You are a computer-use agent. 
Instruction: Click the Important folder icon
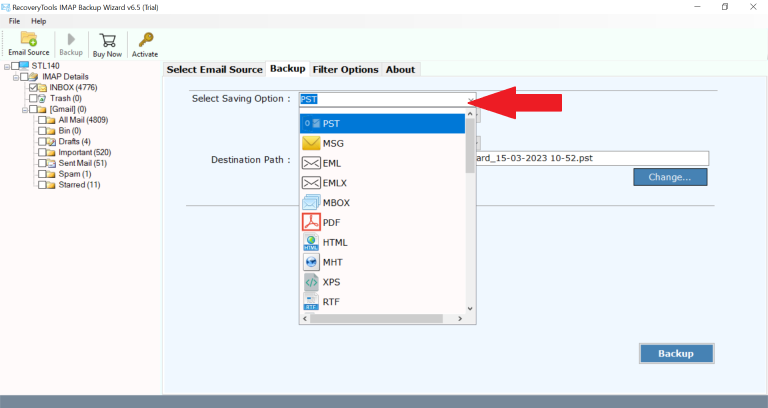[x=51, y=152]
